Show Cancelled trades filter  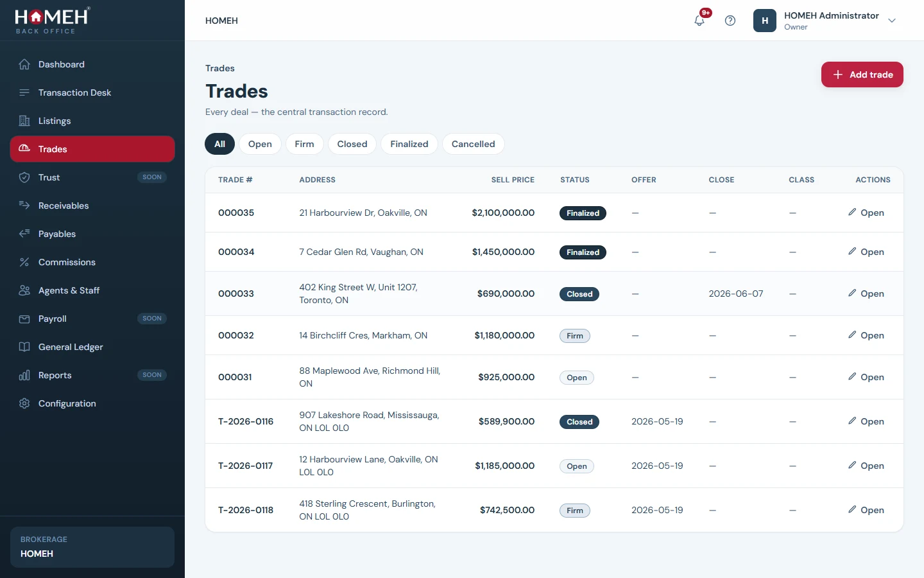[x=474, y=144]
